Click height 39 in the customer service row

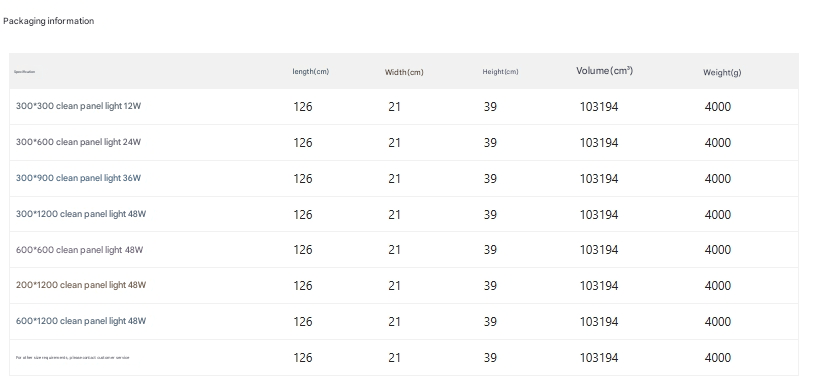490,358
